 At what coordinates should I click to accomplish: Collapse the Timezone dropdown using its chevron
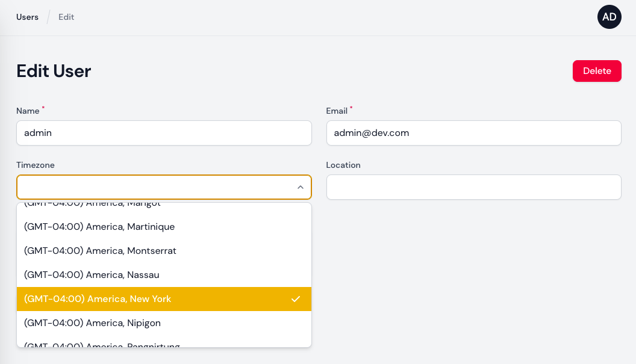[300, 188]
